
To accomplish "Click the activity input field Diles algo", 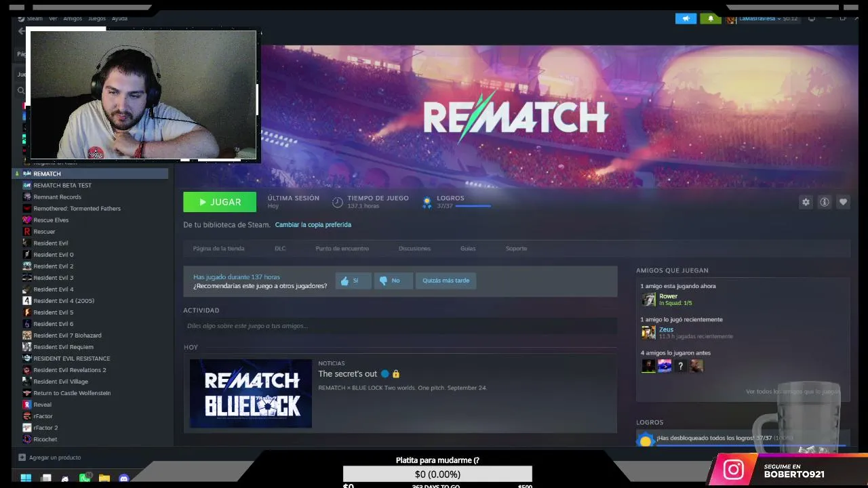I will (400, 326).
